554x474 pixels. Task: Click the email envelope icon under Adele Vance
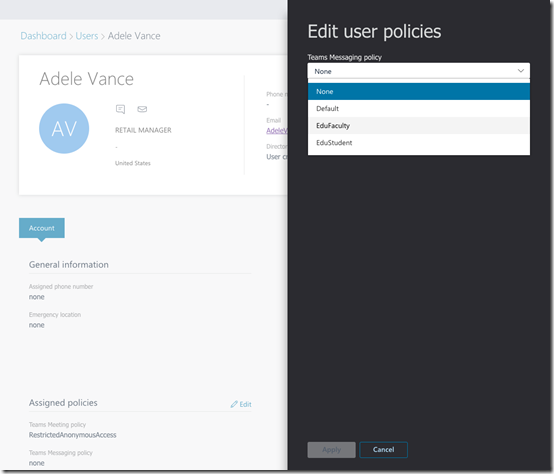click(142, 109)
